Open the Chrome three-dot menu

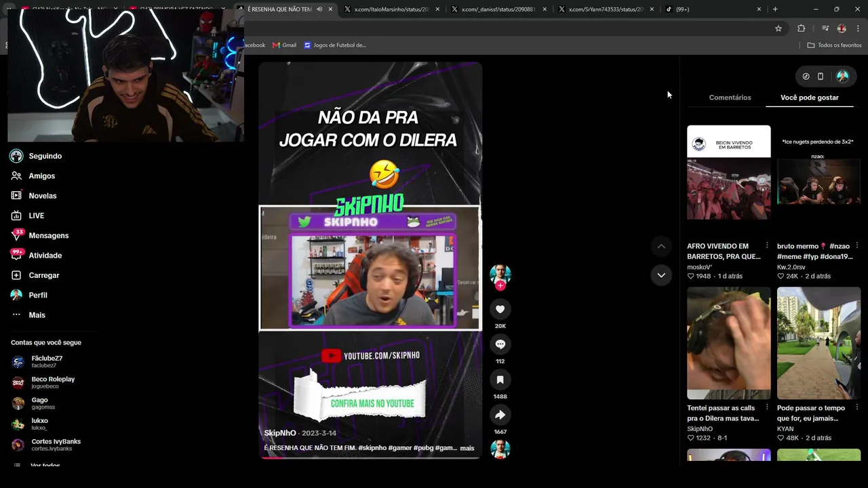tap(859, 28)
